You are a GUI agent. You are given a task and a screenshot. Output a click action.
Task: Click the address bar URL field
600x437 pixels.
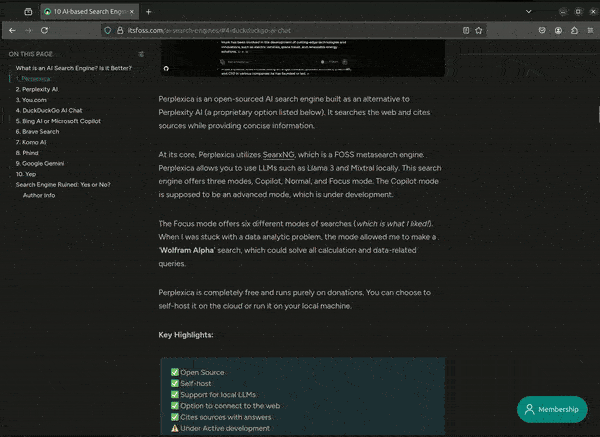(x=291, y=31)
